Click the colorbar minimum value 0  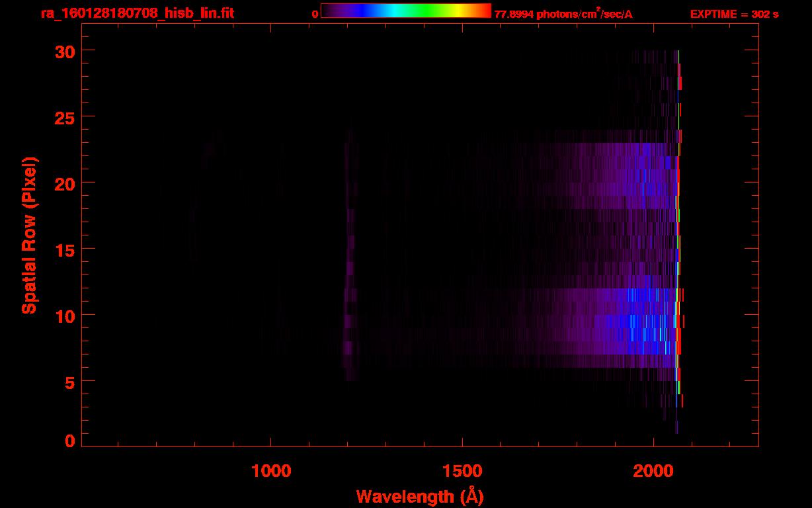point(315,15)
